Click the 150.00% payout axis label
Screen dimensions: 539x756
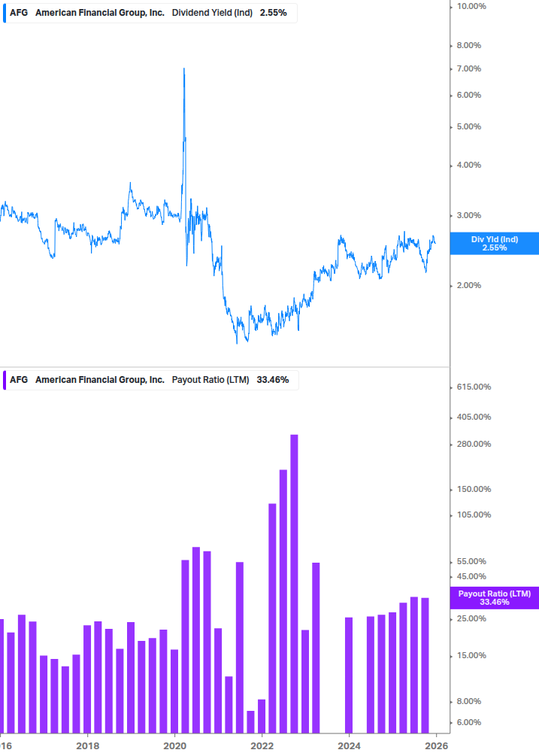(474, 490)
